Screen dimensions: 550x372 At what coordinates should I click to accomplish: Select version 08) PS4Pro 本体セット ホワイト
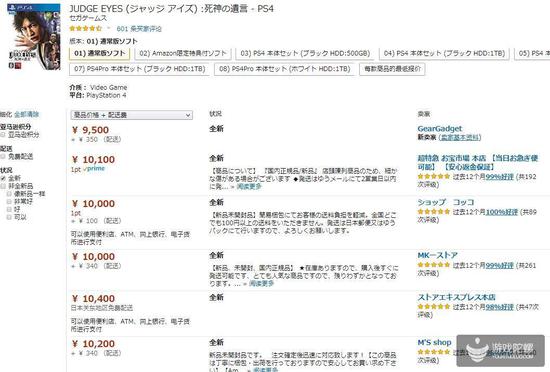point(284,69)
